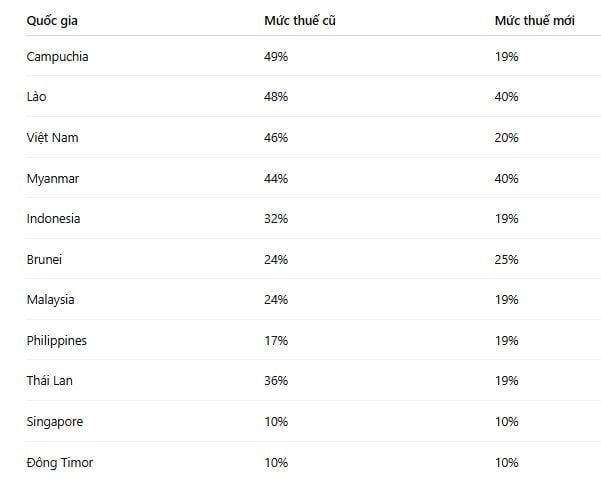This screenshot has width=601, height=480.
Task: Select the Myanmar country cell
Action: pyautogui.click(x=53, y=179)
